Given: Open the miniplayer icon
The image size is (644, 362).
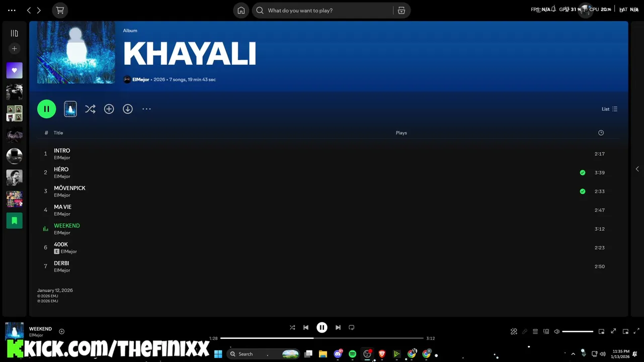Looking at the screenshot, I should (601, 331).
